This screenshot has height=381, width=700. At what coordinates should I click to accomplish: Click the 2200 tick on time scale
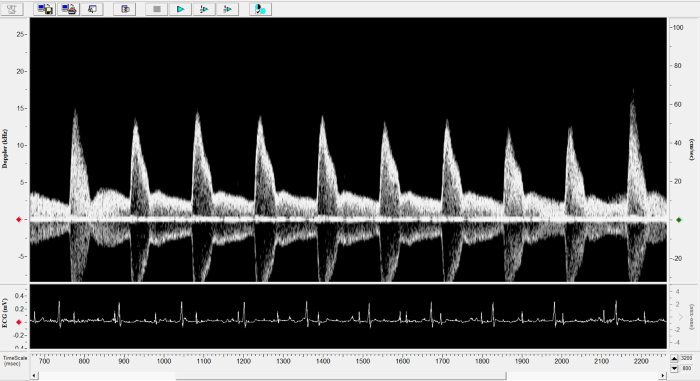pos(641,361)
